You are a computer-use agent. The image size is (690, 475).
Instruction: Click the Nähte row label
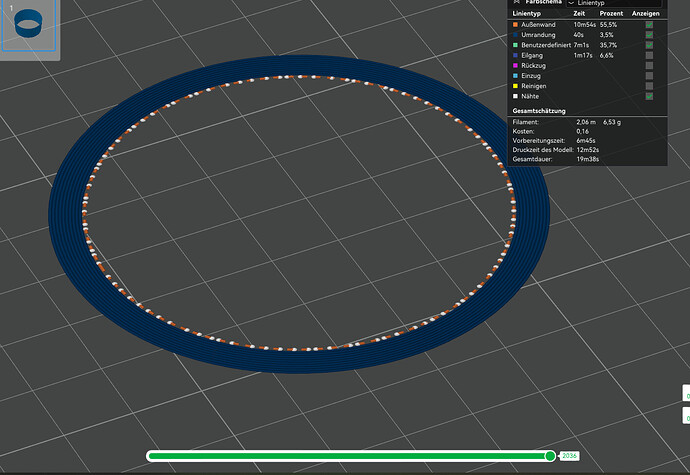point(530,96)
